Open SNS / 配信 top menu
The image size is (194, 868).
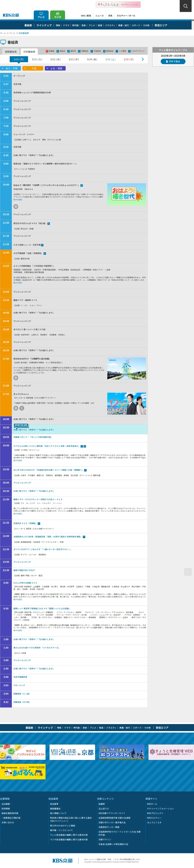[x=86, y=16]
